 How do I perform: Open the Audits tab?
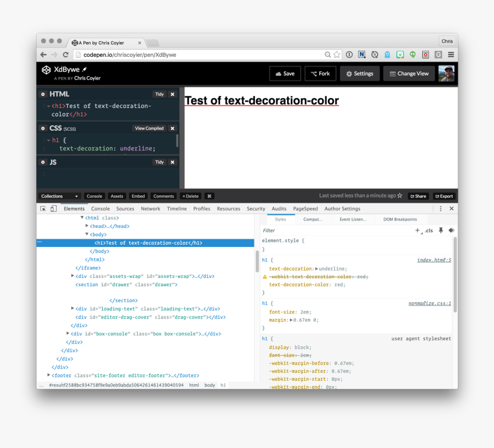[x=279, y=208]
